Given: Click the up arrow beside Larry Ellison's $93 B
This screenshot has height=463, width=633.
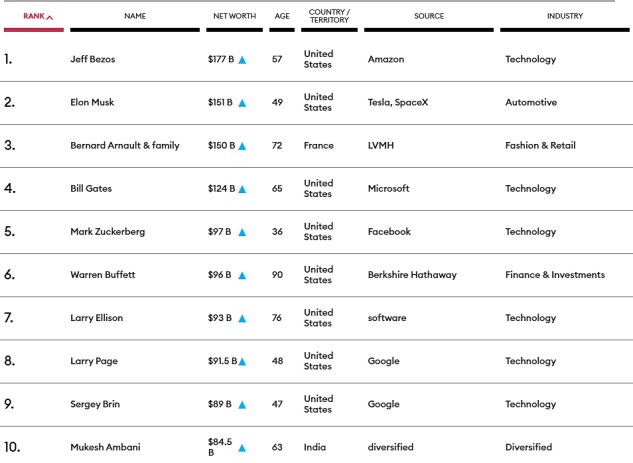Looking at the screenshot, I should [x=242, y=318].
